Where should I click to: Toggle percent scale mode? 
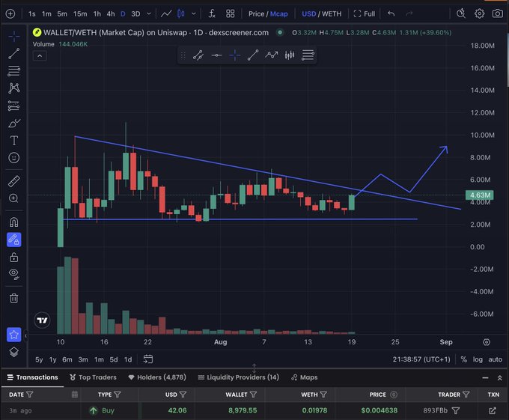click(463, 359)
